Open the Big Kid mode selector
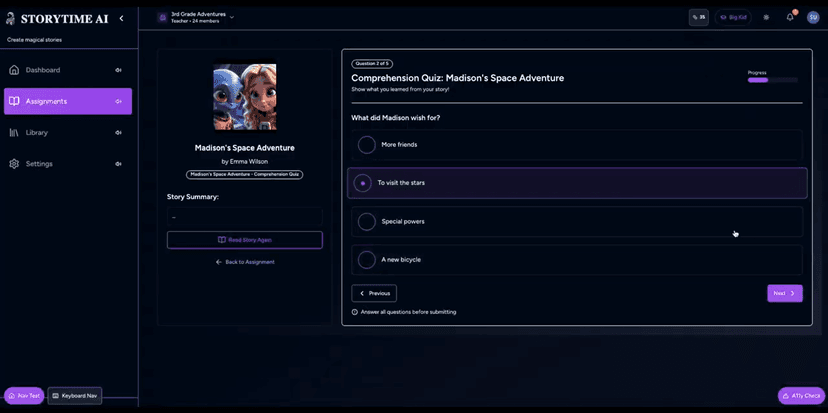Viewport: 828px width, 413px height. click(733, 17)
